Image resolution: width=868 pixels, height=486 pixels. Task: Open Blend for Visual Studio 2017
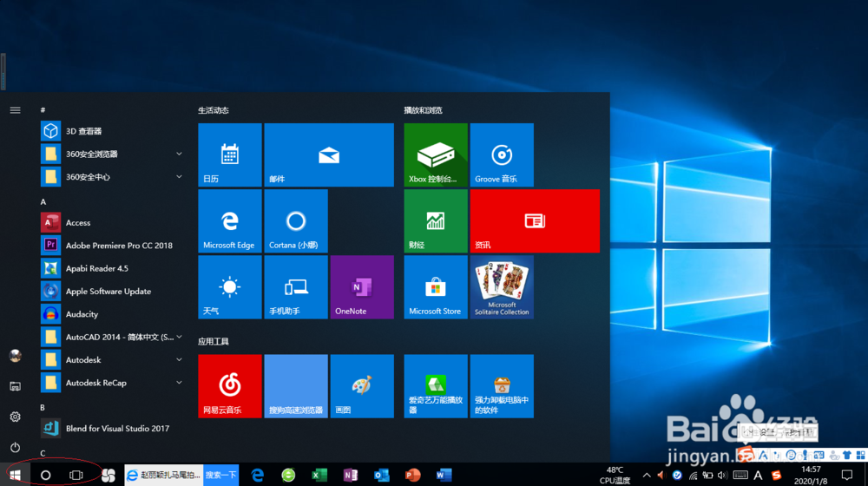pos(112,429)
